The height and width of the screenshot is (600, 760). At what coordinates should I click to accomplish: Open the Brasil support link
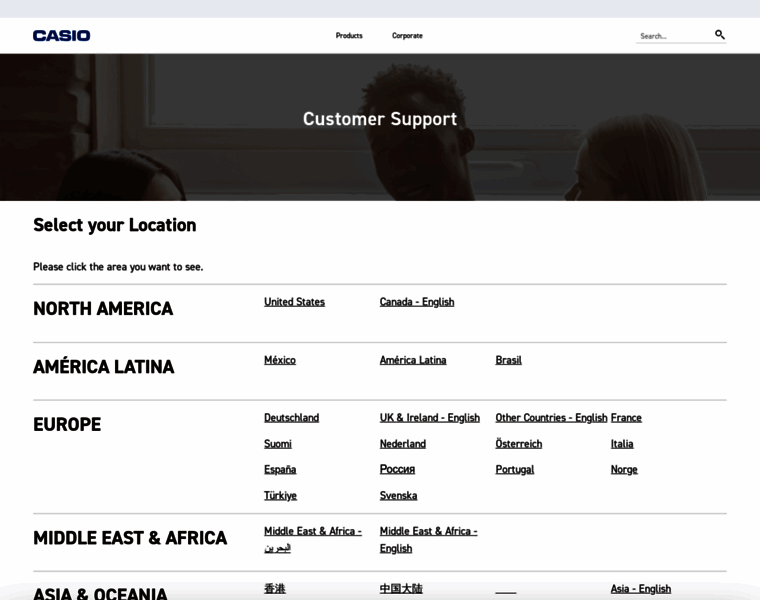(x=508, y=360)
